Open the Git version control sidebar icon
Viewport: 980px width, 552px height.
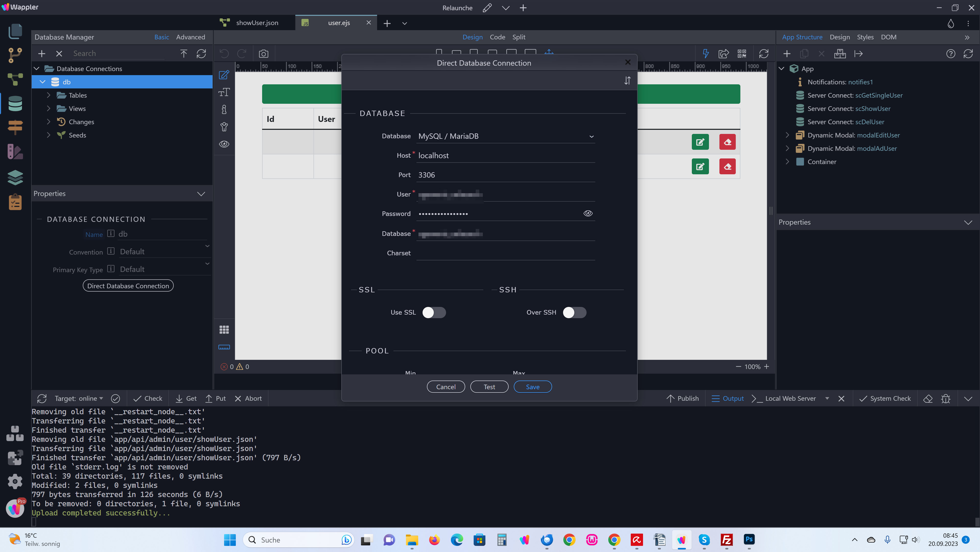click(15, 55)
